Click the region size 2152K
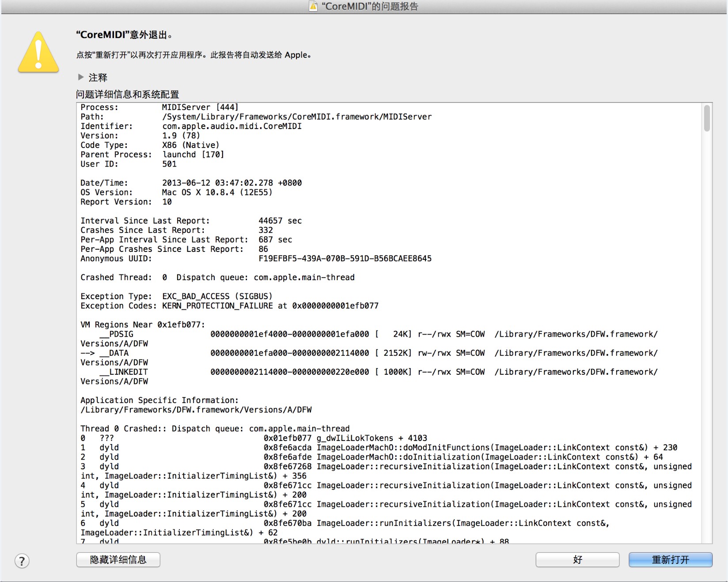This screenshot has width=728, height=582. click(396, 353)
